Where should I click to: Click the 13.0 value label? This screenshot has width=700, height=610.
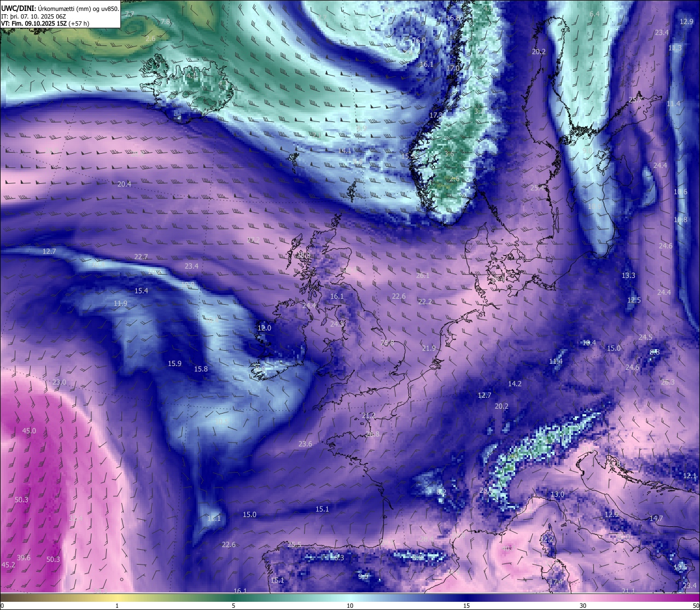click(x=557, y=495)
